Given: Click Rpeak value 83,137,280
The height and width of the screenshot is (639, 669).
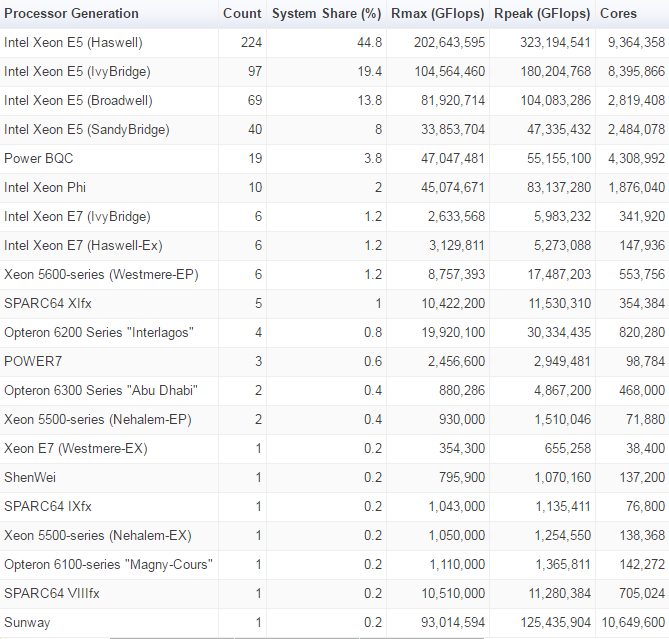Looking at the screenshot, I should pyautogui.click(x=559, y=188).
